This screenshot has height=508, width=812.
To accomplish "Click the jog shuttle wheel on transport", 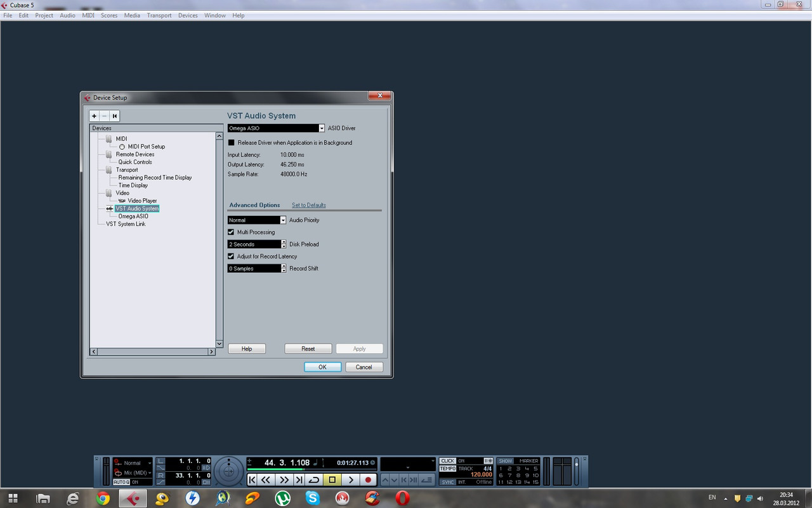I will tap(228, 472).
